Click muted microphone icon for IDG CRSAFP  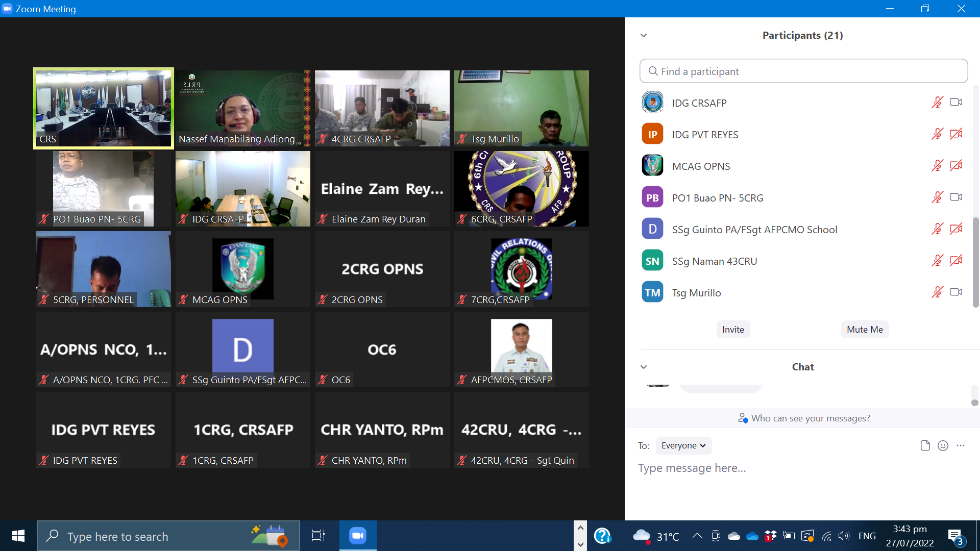(x=937, y=103)
